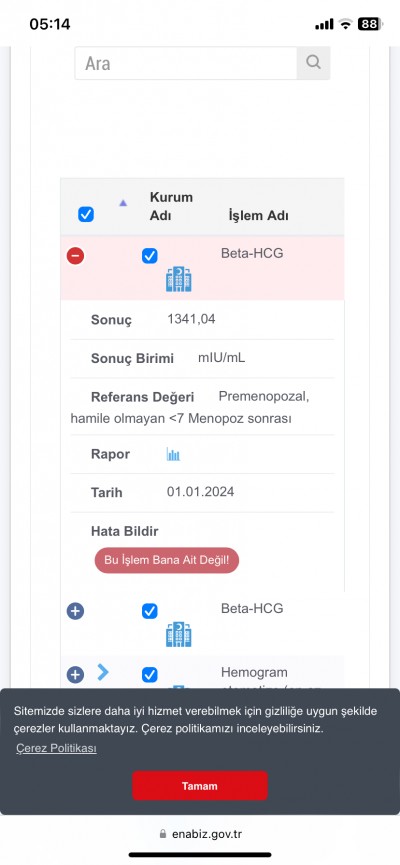The image size is (400, 865).
Task: Sort by the Kurum Adı column header
Action: coord(172,206)
